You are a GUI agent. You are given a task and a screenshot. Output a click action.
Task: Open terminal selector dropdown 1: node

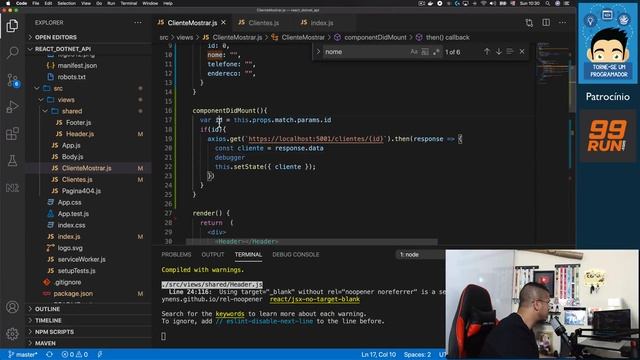click(420, 254)
